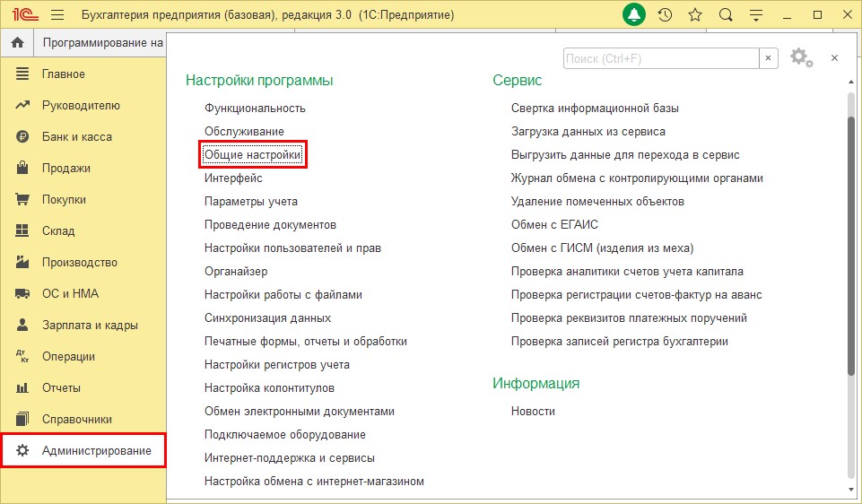The height and width of the screenshot is (504, 862).
Task: Click the Покупки cart icon
Action: pos(22,199)
